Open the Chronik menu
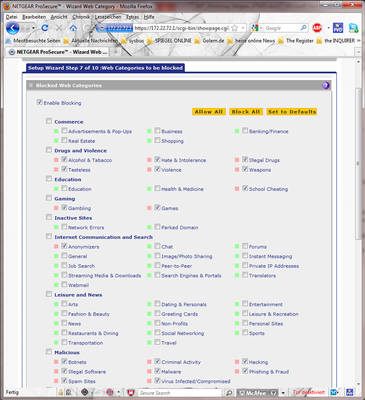This screenshot has height=400, width=365. 81,17
